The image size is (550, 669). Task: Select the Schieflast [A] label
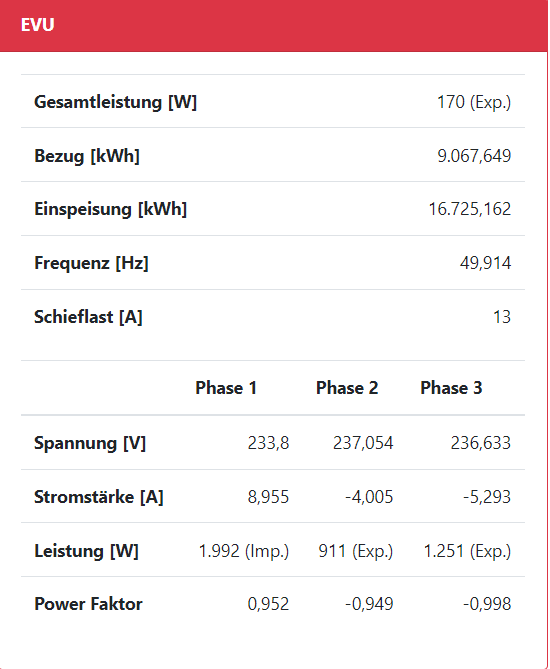[x=88, y=317]
